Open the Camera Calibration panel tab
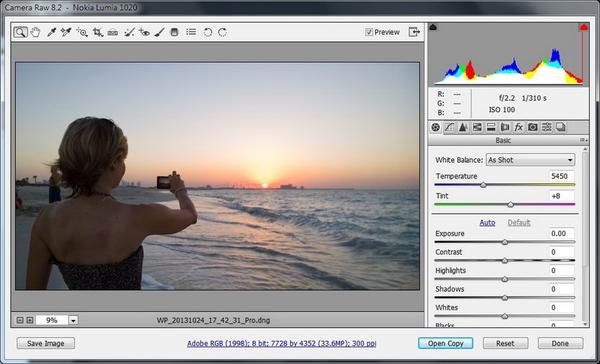Screen dimensions: 600x364 point(532,127)
